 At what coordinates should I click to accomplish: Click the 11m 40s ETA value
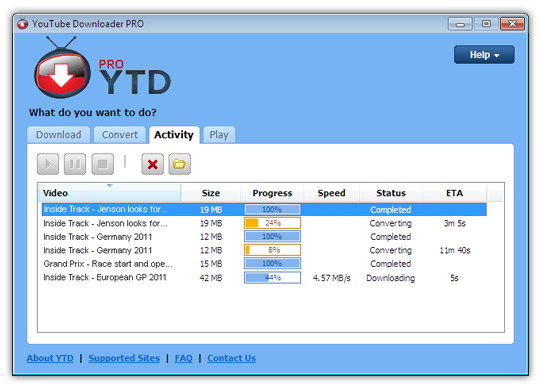455,250
